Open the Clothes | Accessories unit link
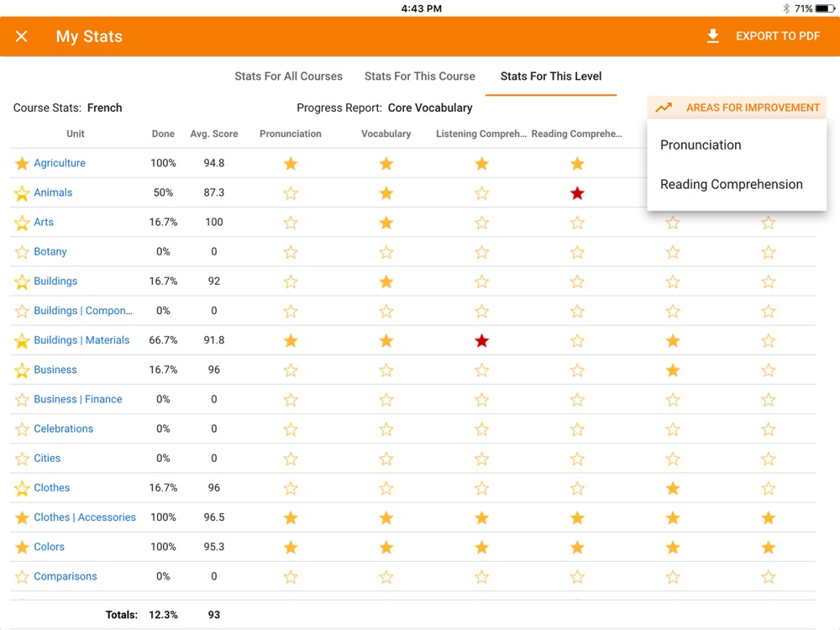 click(x=85, y=517)
